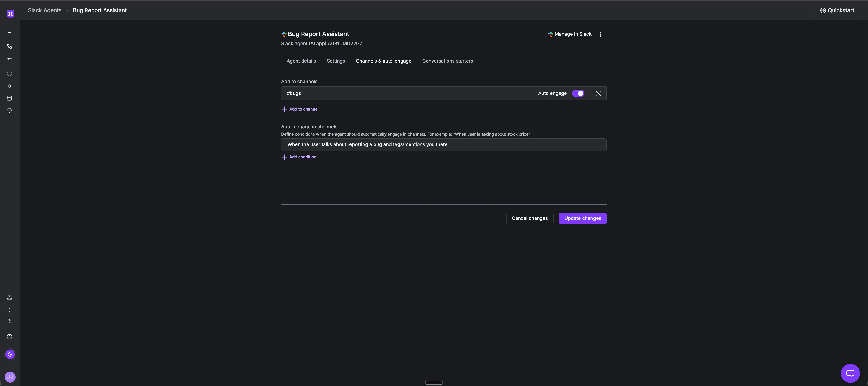868x386 pixels.
Task: Open the lightning bolt icon in the sidebar
Action: point(9,86)
